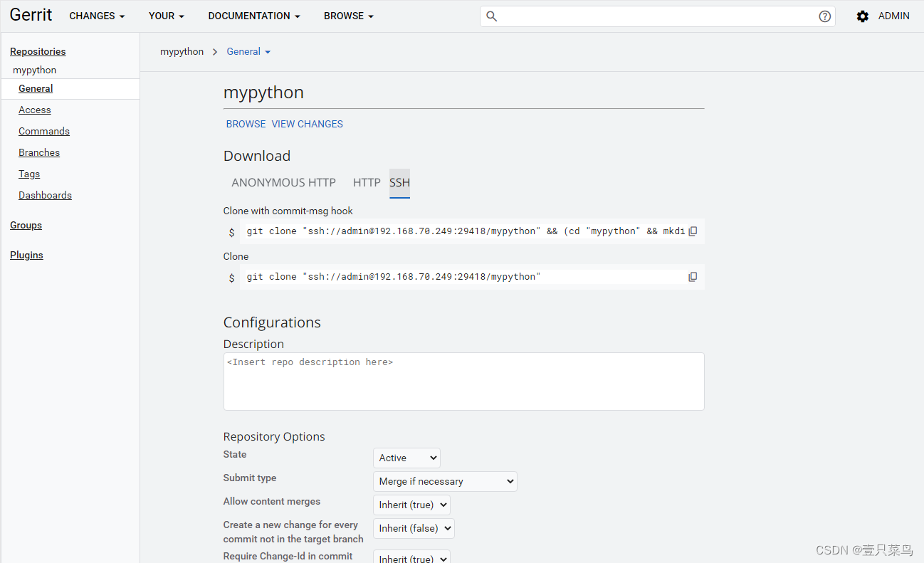The image size is (924, 563).
Task: Open the Commands sidebar page
Action: pyautogui.click(x=44, y=131)
